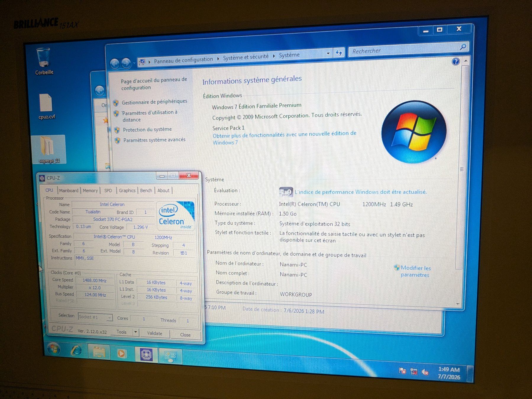The width and height of the screenshot is (532, 399).
Task: Click the Nom complet value Nanami-PC
Action: point(293,275)
